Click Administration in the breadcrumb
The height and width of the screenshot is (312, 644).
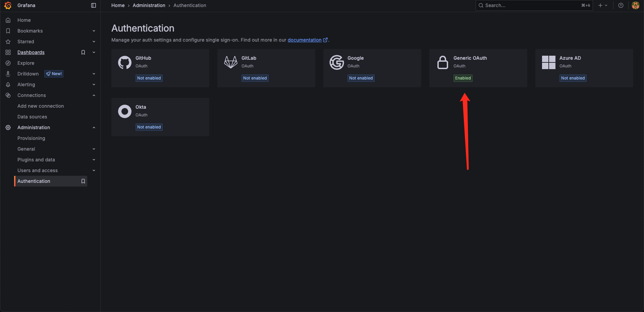149,5
